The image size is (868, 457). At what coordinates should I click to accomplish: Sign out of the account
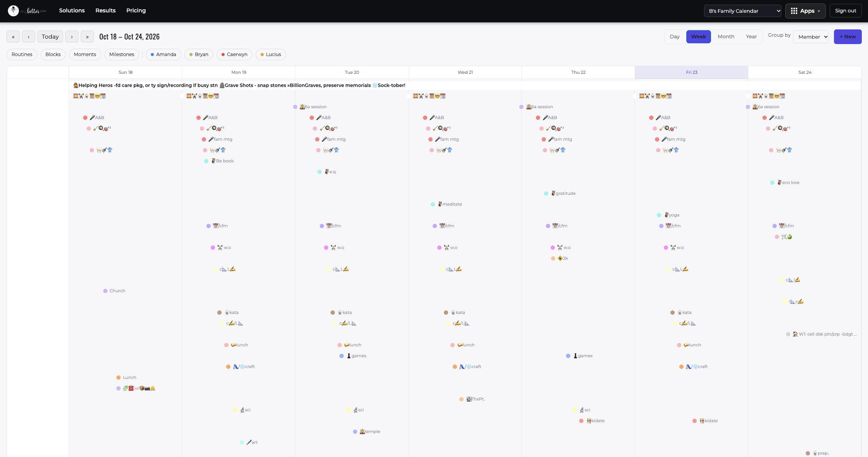click(x=846, y=11)
